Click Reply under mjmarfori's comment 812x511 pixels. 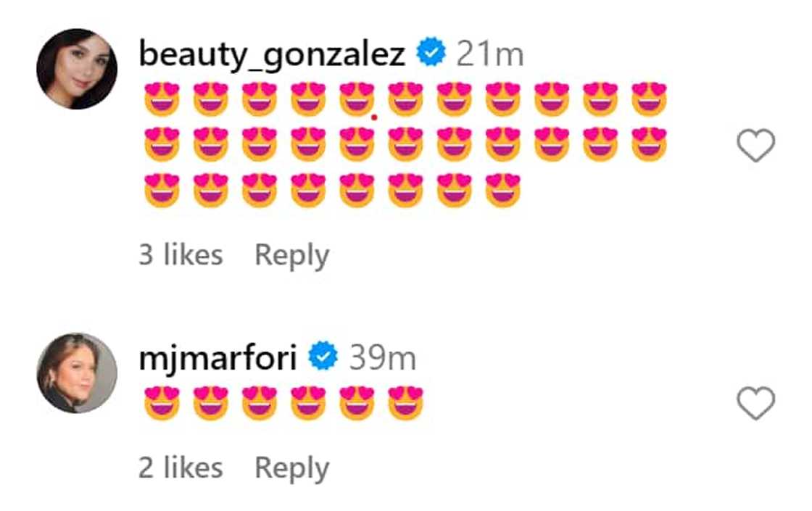coord(291,468)
